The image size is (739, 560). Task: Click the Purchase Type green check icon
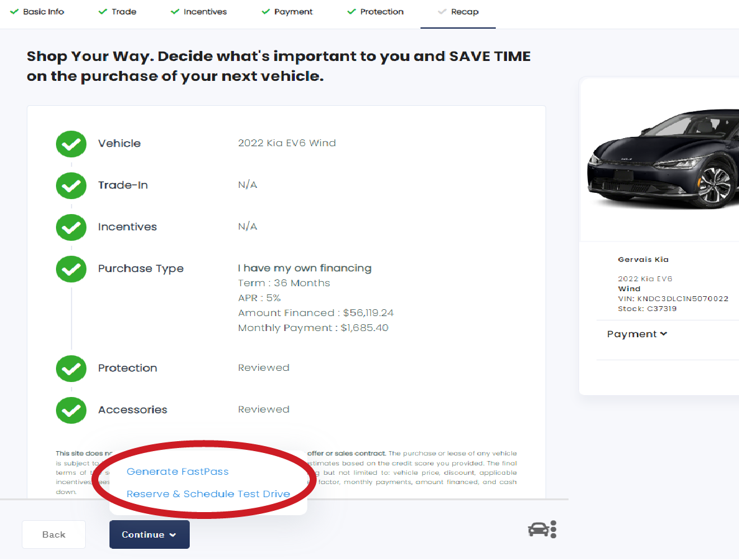[x=71, y=269]
